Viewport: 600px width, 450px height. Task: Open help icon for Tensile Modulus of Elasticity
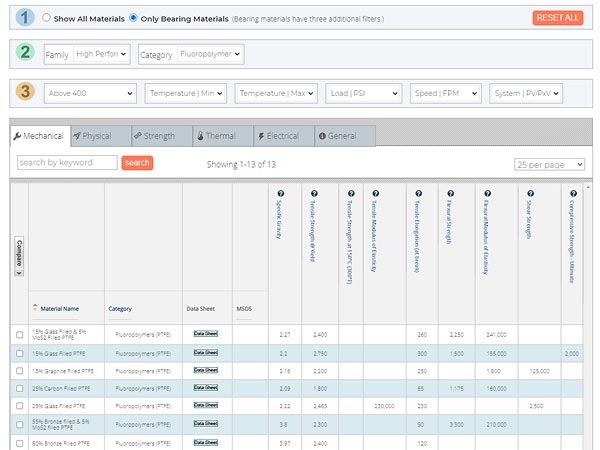pyautogui.click(x=375, y=193)
